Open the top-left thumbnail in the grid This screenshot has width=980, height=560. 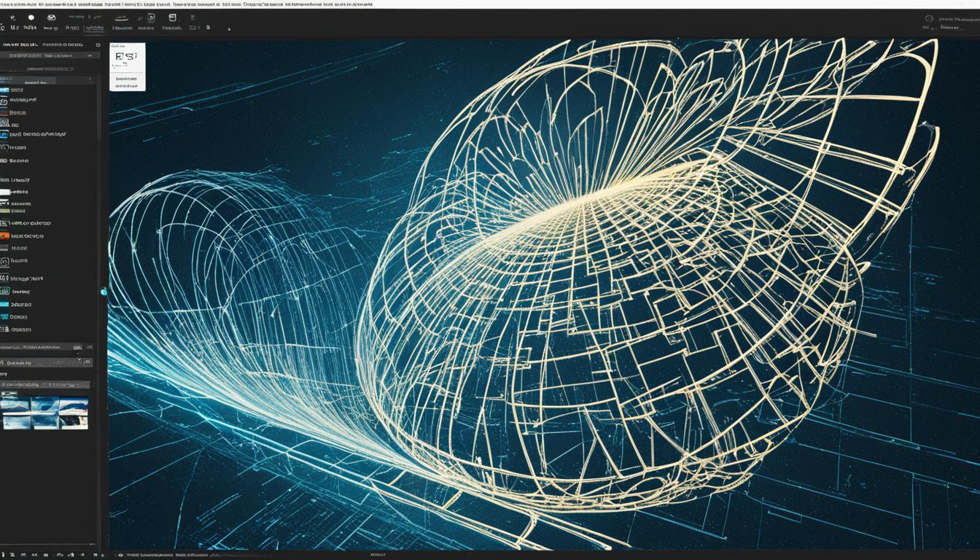pos(15,405)
